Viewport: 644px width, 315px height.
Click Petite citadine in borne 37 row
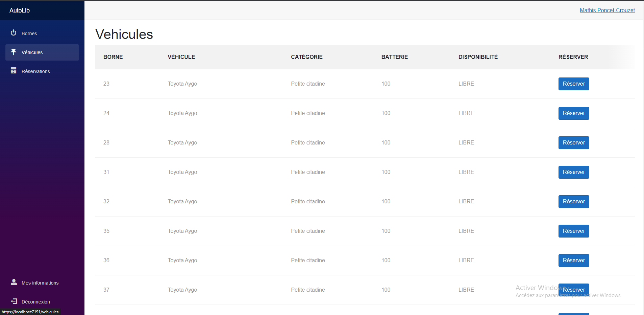pos(308,290)
